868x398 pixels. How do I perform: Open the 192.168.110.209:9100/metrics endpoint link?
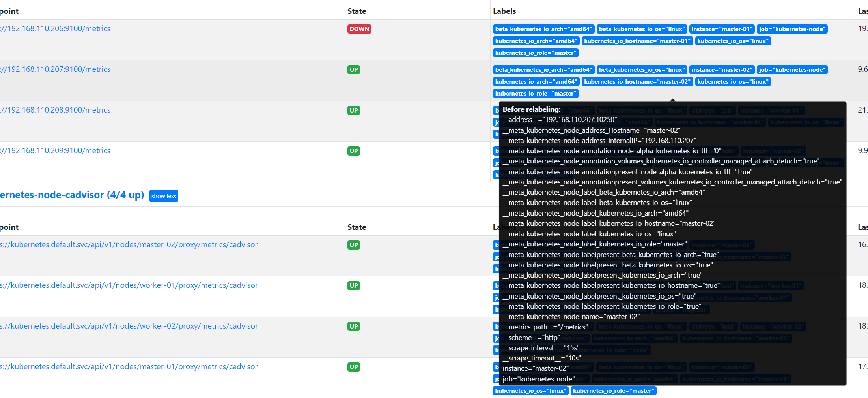(x=55, y=151)
